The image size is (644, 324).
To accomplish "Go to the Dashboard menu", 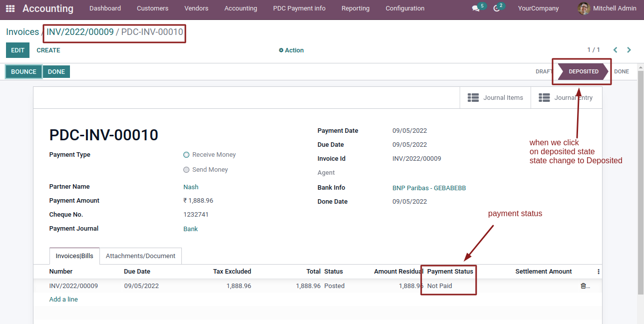I will [x=105, y=8].
